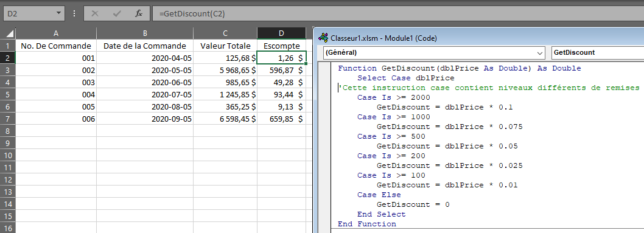The width and height of the screenshot is (644, 233).
Task: Click total value cell 1 245,85 $
Action: click(x=225, y=94)
